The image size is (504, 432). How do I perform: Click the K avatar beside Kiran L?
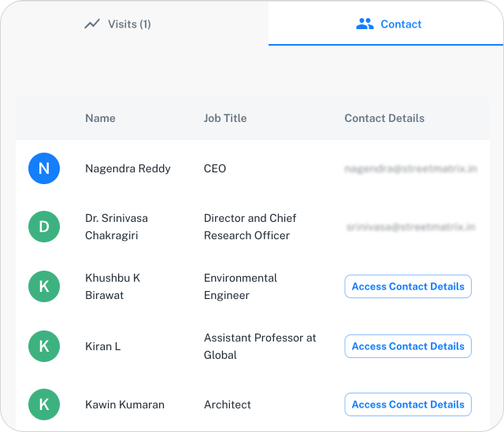tap(44, 346)
